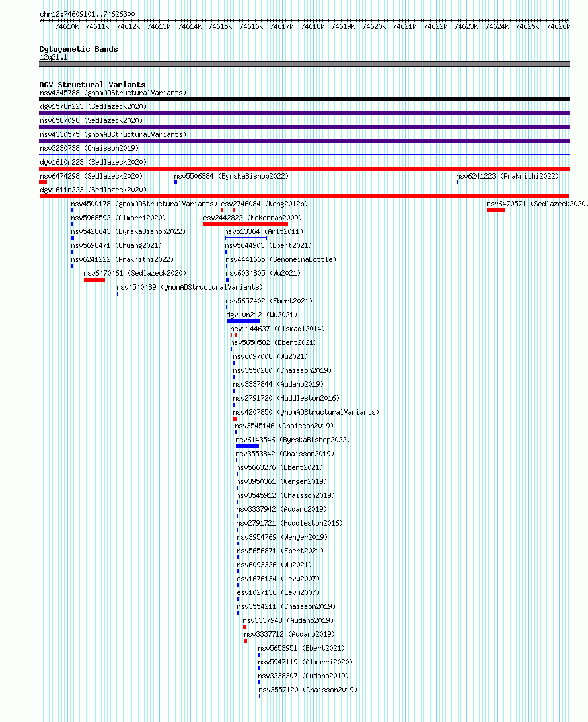Open dgv1610n223 Sedlazeck2020 variant
This screenshot has width=588, height=722.
pos(93,162)
